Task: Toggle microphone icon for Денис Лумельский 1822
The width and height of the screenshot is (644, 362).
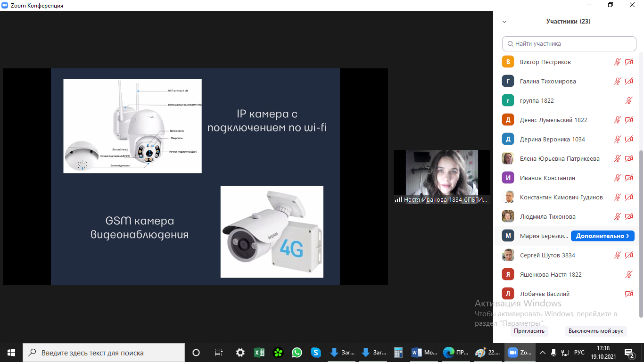Action: (617, 120)
